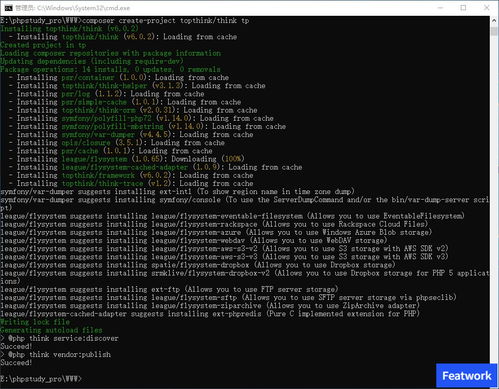
Task: Click the scrollbar up arrow
Action: [x=494, y=21]
